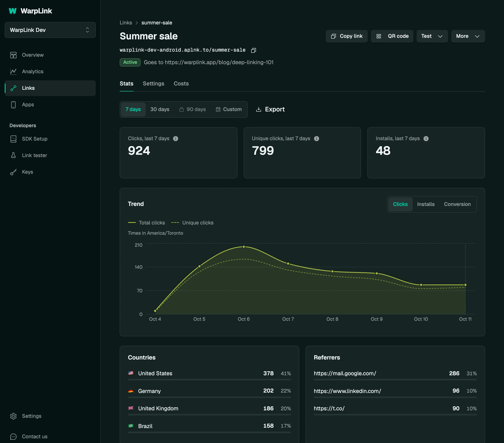Viewport: 504px width, 443px height.
Task: Toggle the Unique clicks legend entry
Action: click(x=192, y=223)
